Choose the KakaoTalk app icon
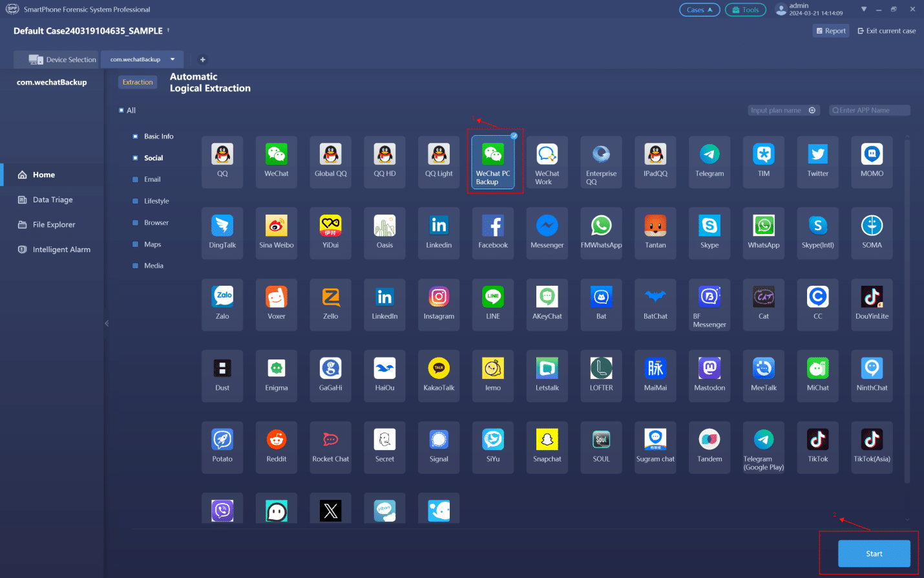Viewport: 924px width, 578px height. click(x=439, y=376)
